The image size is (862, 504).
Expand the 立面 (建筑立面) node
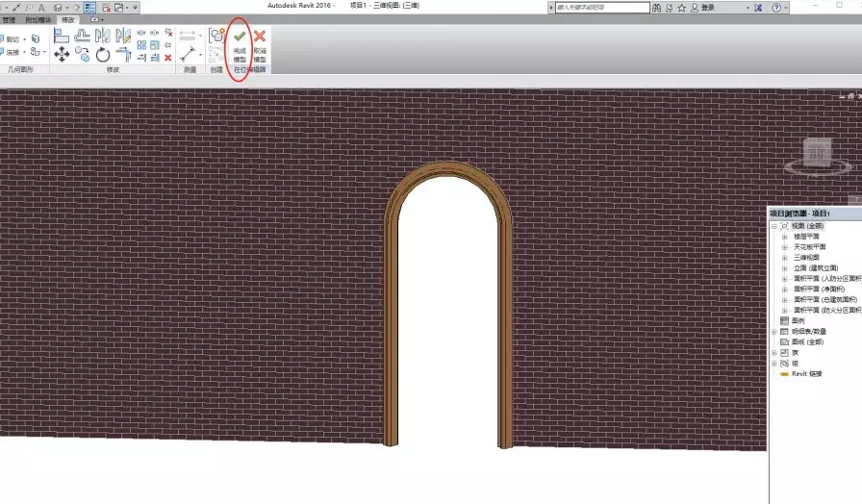[x=784, y=268]
